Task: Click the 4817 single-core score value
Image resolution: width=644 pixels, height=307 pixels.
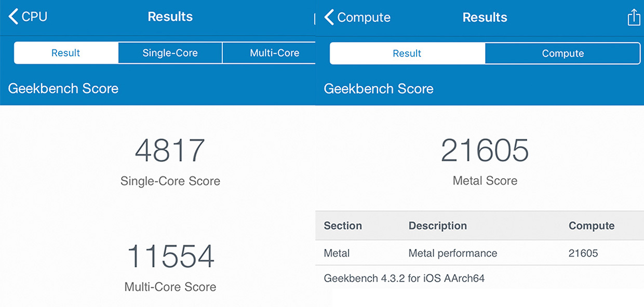Action: (x=170, y=150)
